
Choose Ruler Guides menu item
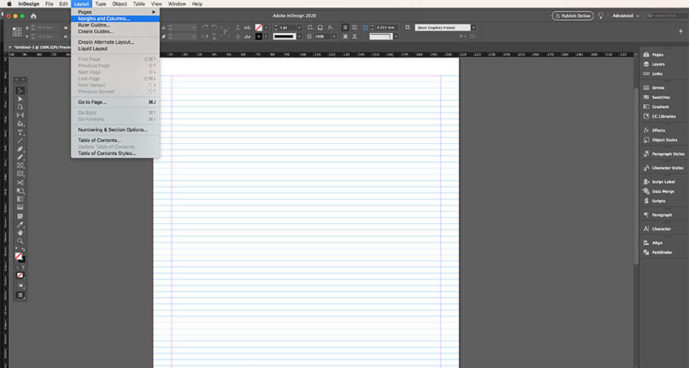(x=115, y=25)
